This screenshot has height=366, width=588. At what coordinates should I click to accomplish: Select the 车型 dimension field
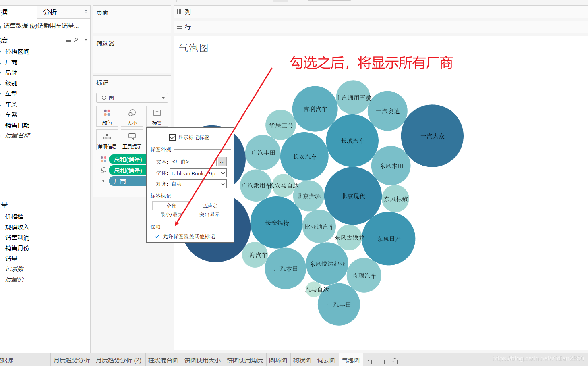pos(11,94)
